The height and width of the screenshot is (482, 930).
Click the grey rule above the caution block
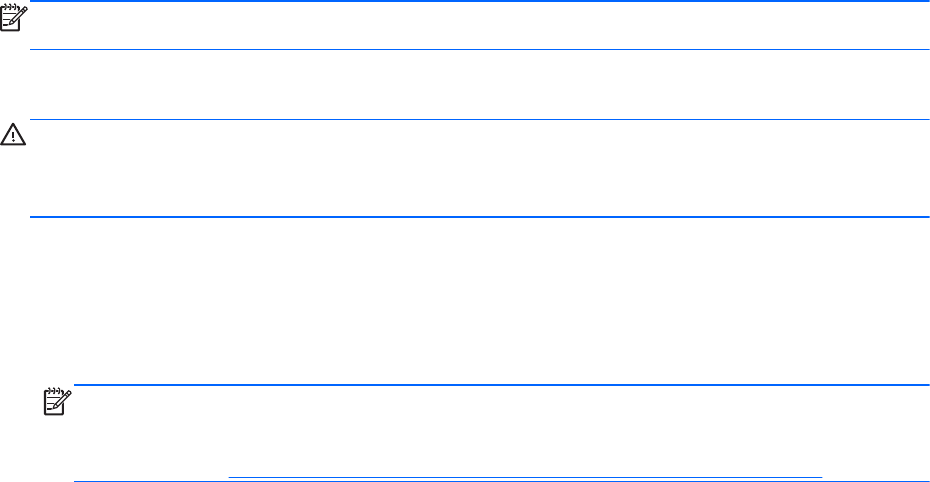click(x=480, y=121)
